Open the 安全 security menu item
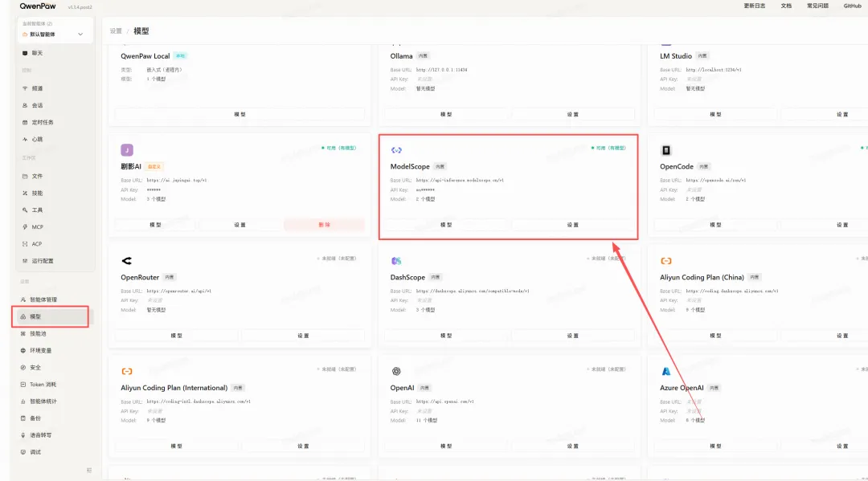Screen dimensions: 868x481 click(x=53, y=367)
